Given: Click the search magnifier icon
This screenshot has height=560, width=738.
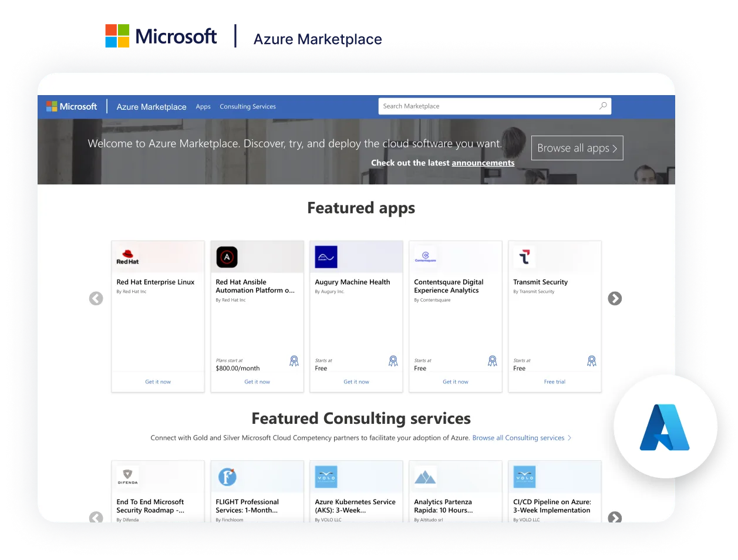Looking at the screenshot, I should pos(603,106).
